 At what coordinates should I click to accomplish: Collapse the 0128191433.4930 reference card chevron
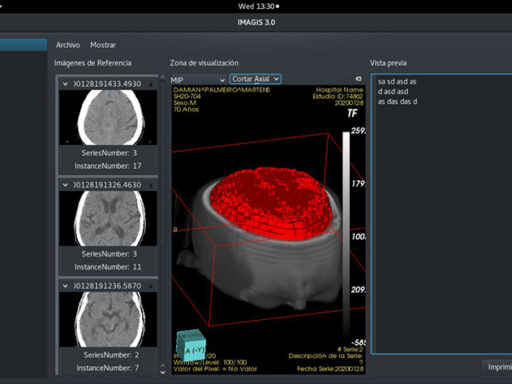(x=65, y=84)
